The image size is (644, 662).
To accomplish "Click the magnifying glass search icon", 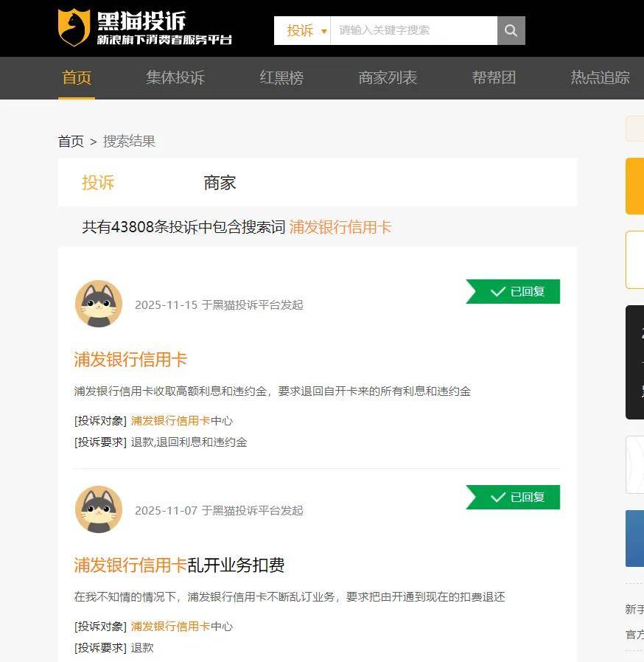I will tap(511, 30).
